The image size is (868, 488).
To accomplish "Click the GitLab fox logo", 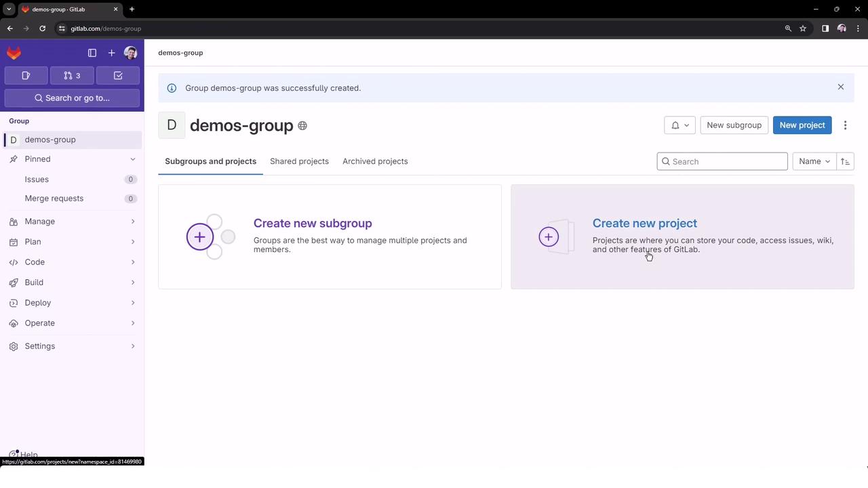I will (x=14, y=53).
